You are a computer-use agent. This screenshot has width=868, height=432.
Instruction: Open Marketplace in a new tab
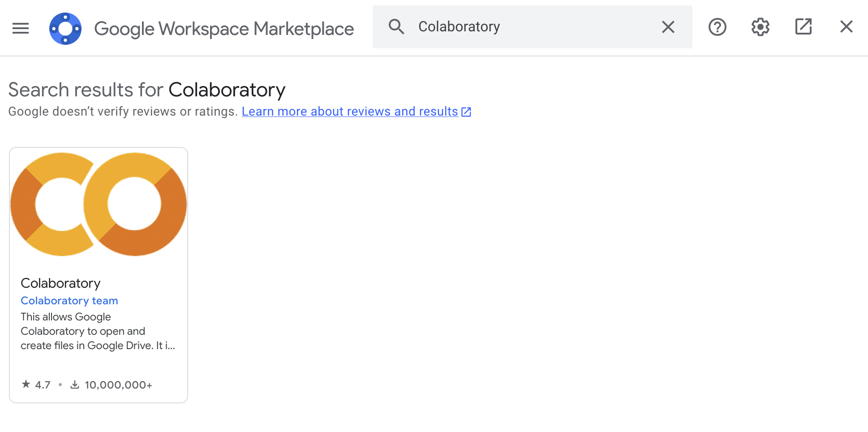[803, 27]
